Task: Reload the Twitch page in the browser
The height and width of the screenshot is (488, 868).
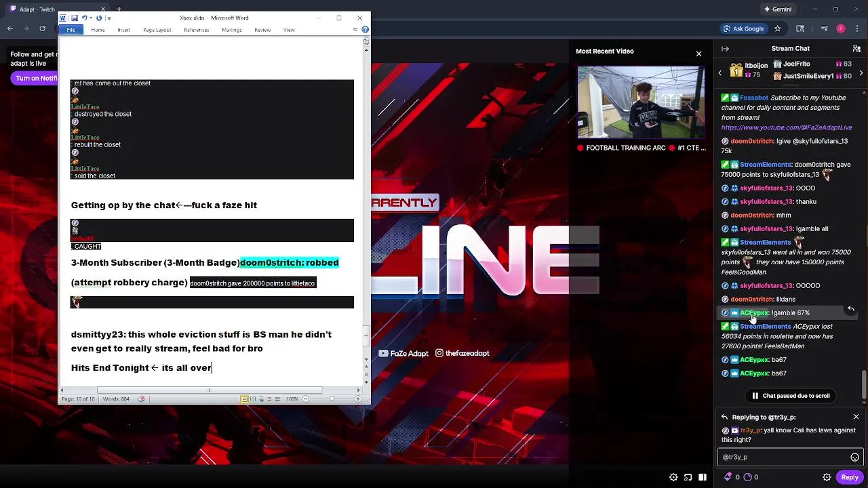Action: [x=42, y=28]
